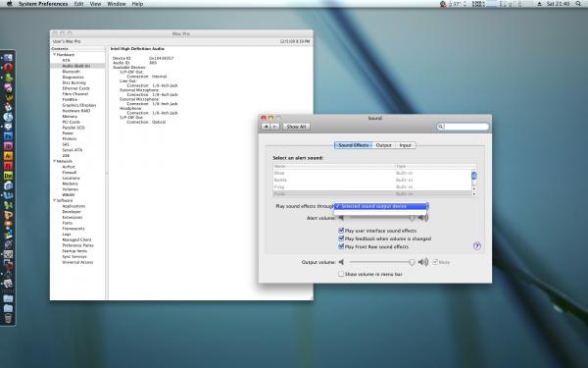This screenshot has width=588, height=368.
Task: Open System Preferences application menu
Action: click(x=43, y=4)
